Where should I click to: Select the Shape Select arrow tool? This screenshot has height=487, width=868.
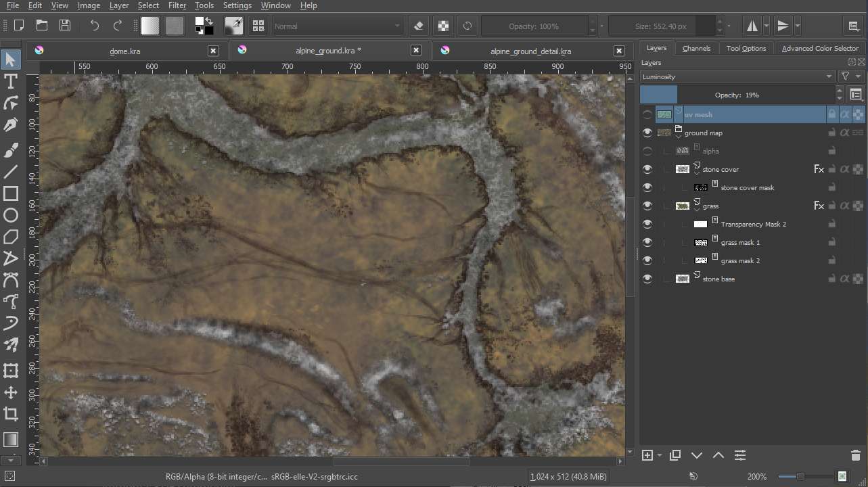tap(11, 60)
